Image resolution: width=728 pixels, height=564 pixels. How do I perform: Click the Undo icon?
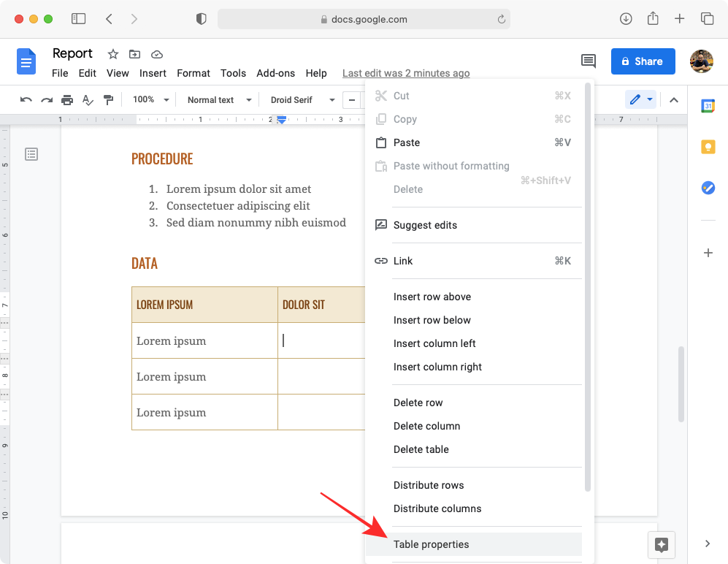pos(26,99)
